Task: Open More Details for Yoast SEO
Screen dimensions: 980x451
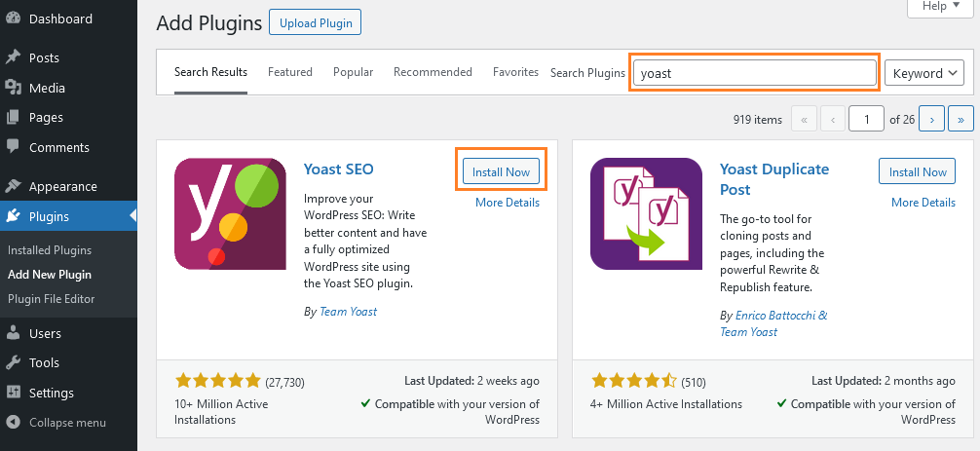Action: (507, 203)
